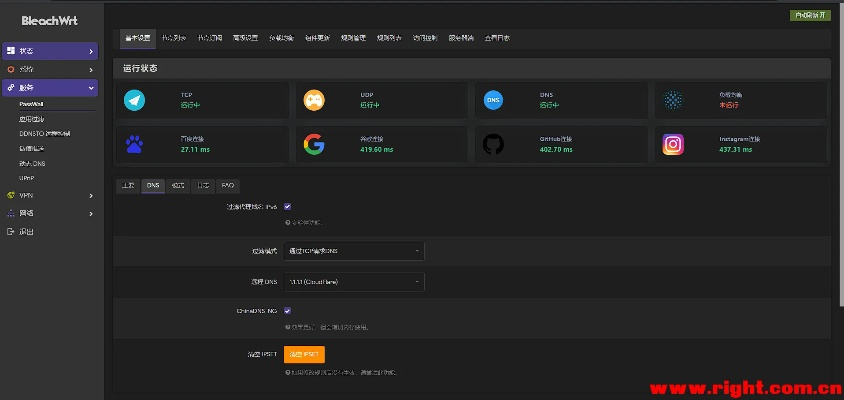Click the Google connection test icon
Viewport: 844px width, 400px height.
click(x=313, y=144)
